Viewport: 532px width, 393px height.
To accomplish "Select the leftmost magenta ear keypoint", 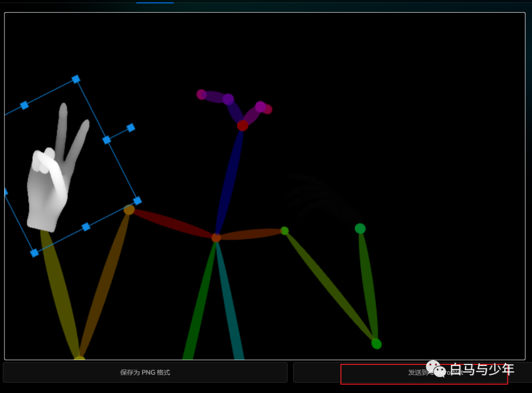I will [201, 94].
